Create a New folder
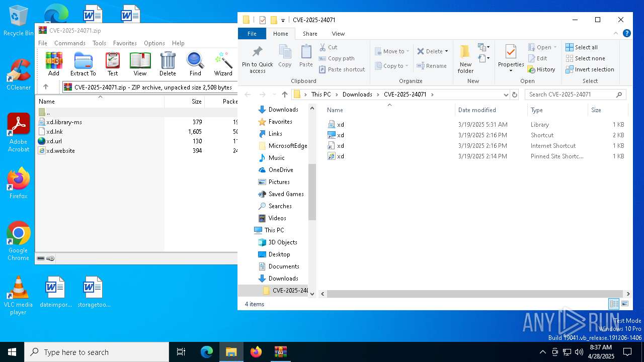644x362 pixels. tap(465, 59)
